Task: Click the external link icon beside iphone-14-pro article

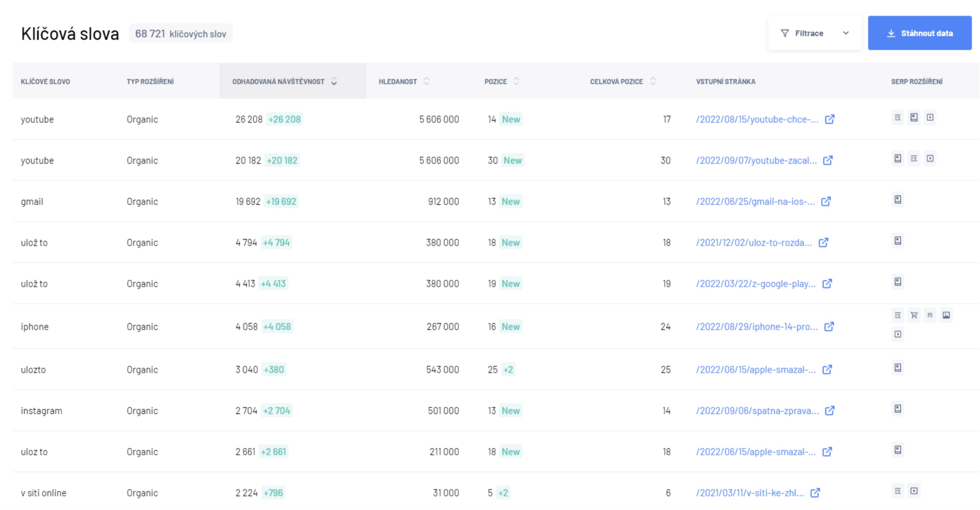Action: [828, 326]
